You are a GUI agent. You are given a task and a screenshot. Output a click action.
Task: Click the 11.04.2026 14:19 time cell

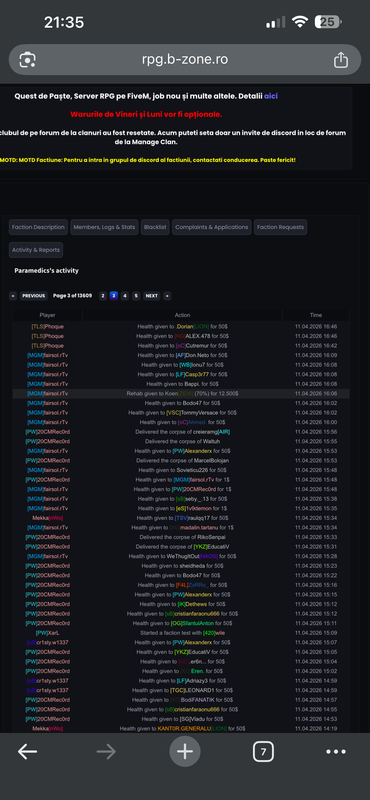316,729
